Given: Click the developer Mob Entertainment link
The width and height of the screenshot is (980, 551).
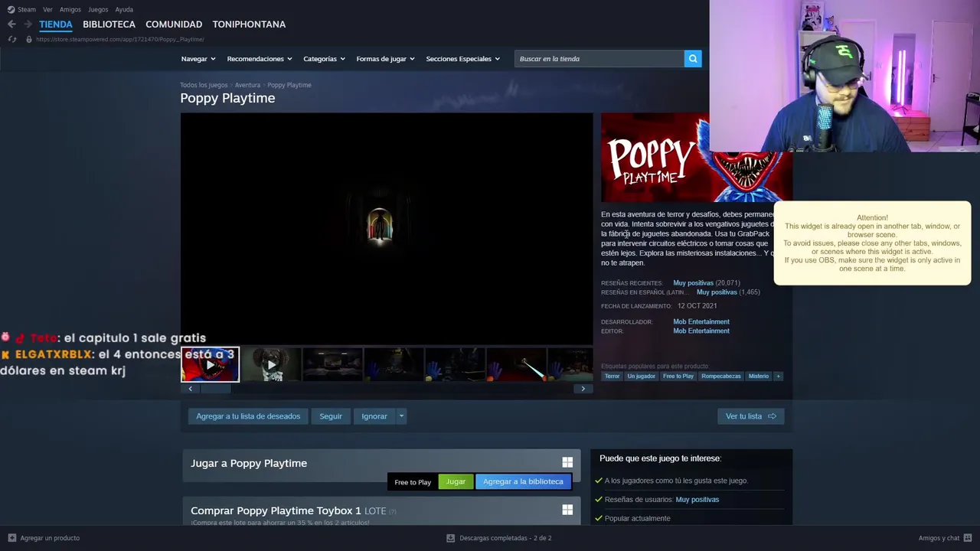Looking at the screenshot, I should [x=701, y=322].
